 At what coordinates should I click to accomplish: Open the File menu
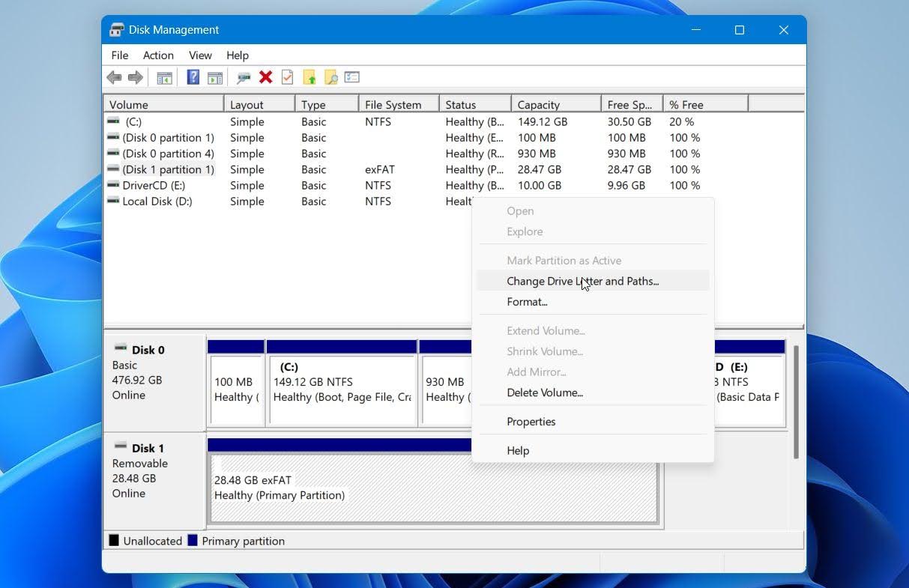click(119, 55)
